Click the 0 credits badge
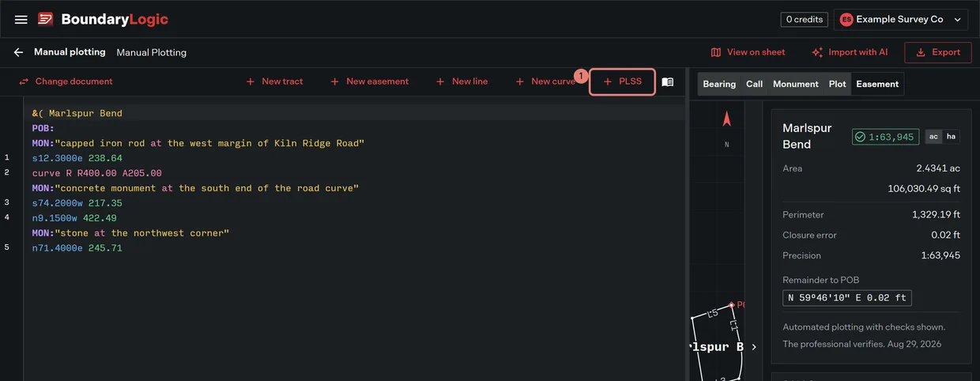The width and height of the screenshot is (980, 381). (805, 20)
